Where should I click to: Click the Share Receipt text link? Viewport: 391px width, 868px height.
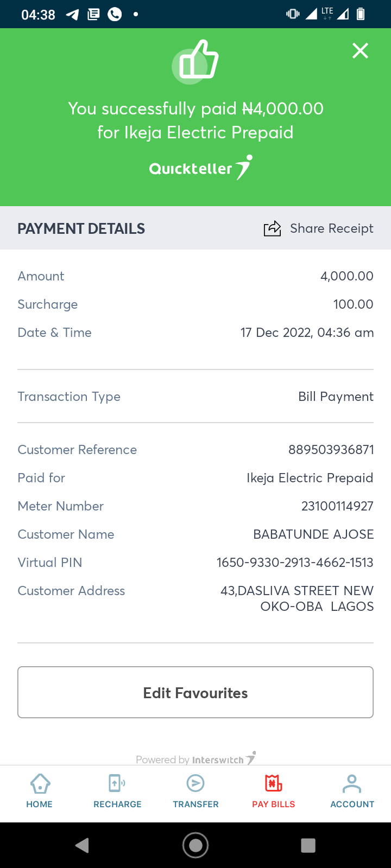pyautogui.click(x=331, y=228)
